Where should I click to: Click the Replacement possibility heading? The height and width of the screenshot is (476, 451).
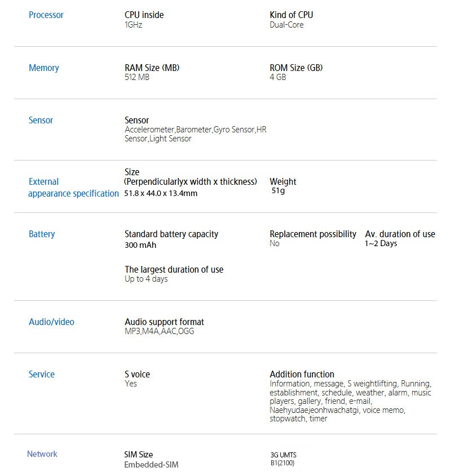pos(313,234)
